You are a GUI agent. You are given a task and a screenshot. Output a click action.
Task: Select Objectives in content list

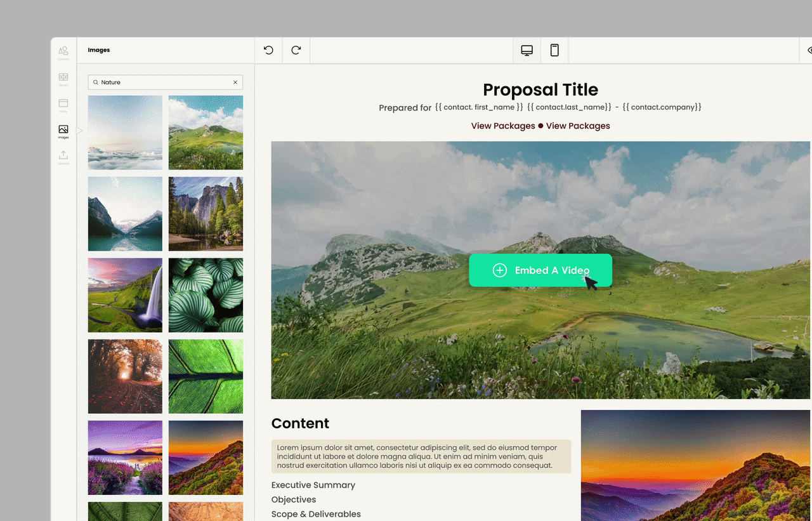coord(293,499)
